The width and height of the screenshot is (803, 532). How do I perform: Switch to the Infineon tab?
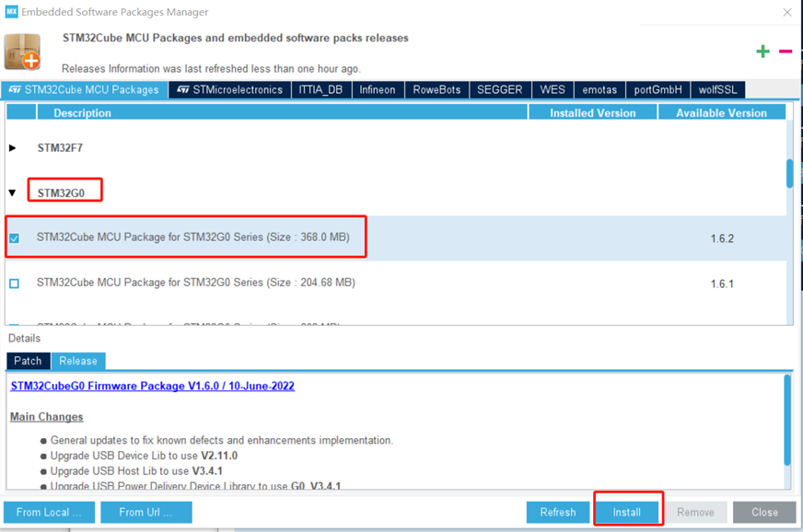377,90
